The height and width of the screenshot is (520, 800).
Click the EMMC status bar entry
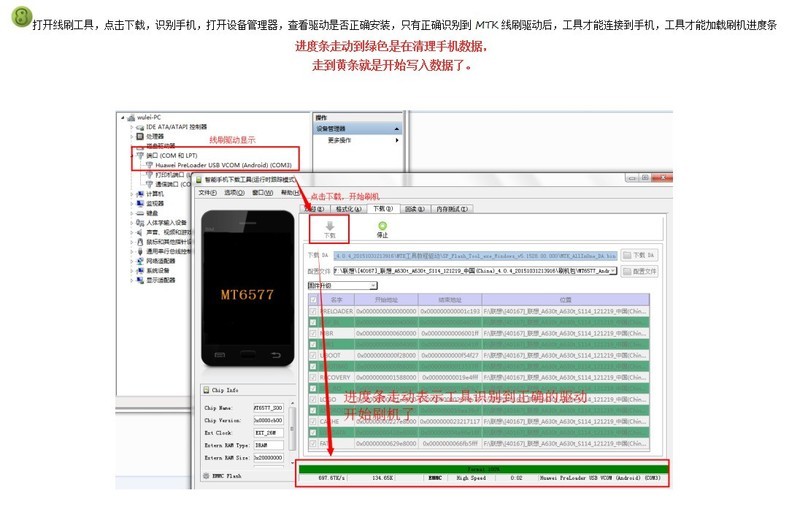435,478
